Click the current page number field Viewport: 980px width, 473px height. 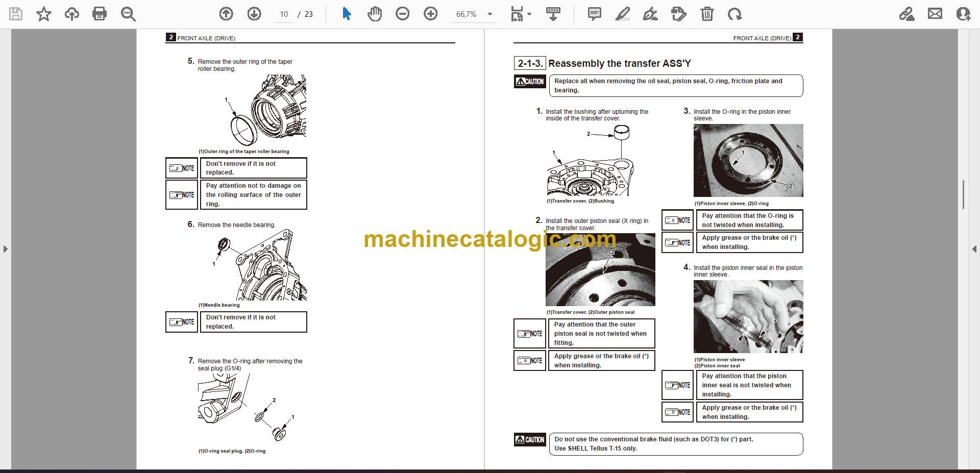(x=284, y=14)
